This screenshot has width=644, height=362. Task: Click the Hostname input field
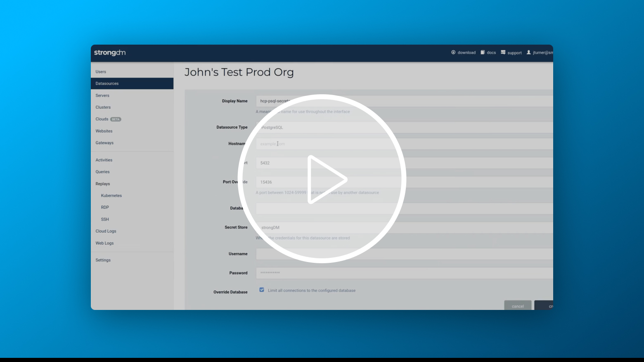point(405,144)
